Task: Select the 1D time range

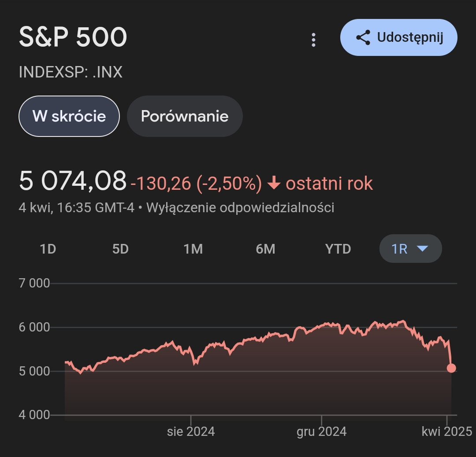Action: click(48, 249)
